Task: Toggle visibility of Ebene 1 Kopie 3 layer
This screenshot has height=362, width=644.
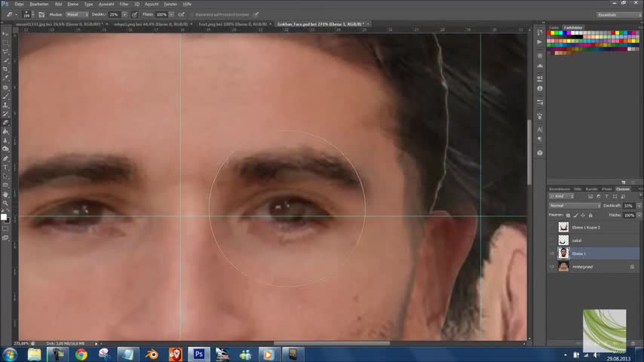Action: click(552, 227)
